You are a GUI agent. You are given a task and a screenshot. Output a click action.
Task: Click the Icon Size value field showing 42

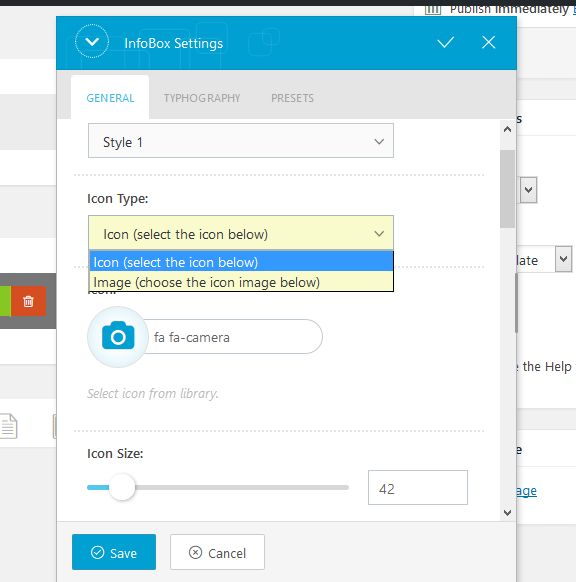(x=418, y=488)
